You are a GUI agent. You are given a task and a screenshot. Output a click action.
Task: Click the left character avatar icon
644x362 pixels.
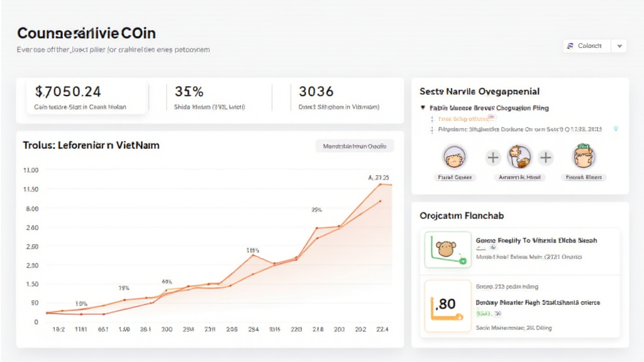point(455,156)
